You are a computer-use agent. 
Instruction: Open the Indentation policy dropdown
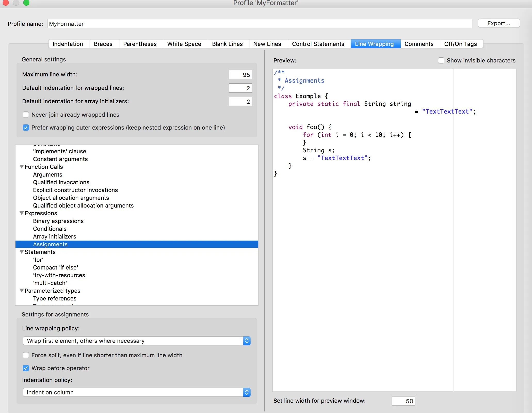pyautogui.click(x=137, y=392)
